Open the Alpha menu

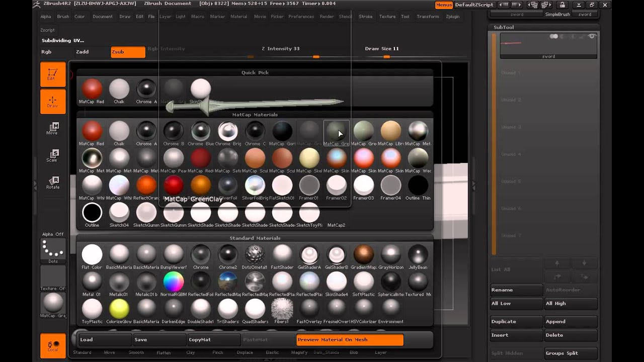46,17
